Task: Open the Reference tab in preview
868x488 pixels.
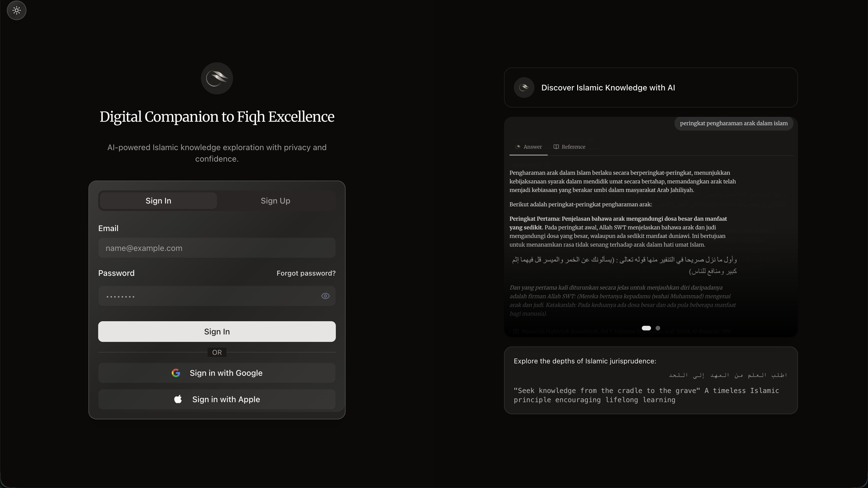Action: coord(573,147)
